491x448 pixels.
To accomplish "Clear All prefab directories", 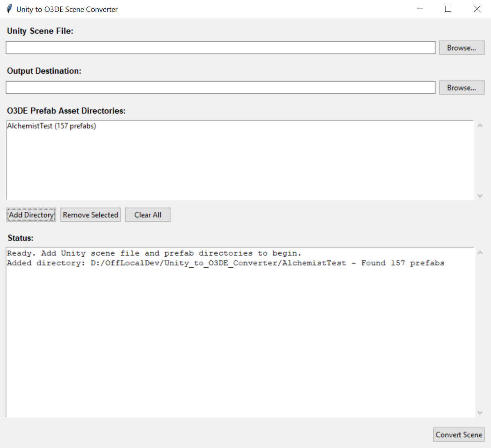I will tap(148, 215).
